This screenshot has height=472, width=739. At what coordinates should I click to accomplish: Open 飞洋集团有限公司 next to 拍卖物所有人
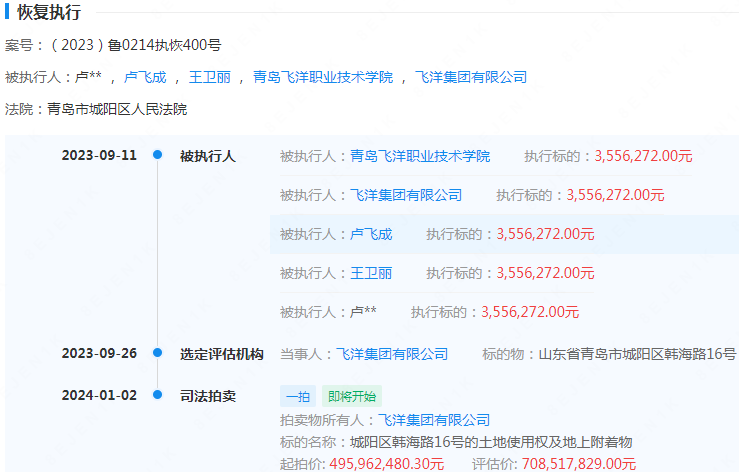point(434,420)
